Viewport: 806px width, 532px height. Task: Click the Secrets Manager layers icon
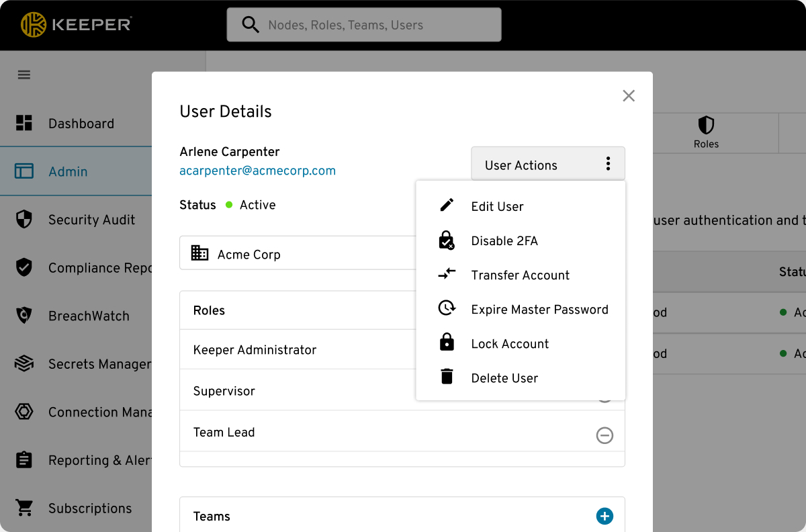tap(24, 364)
